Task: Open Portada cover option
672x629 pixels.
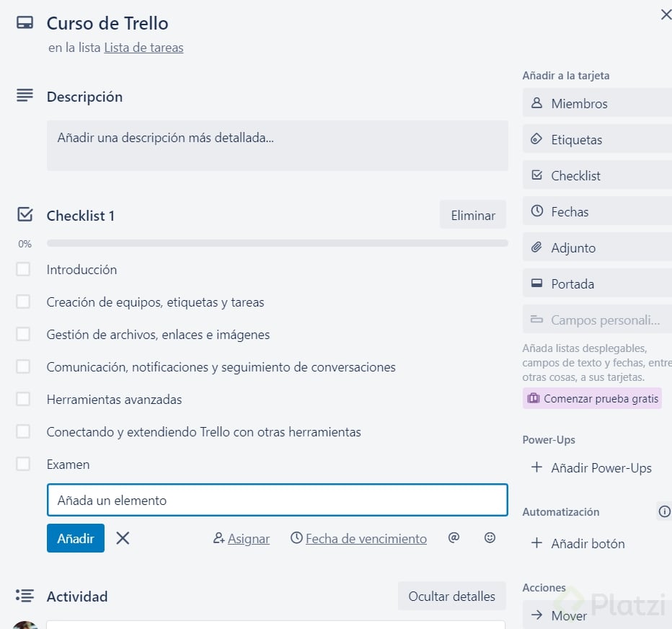Action: 597,283
